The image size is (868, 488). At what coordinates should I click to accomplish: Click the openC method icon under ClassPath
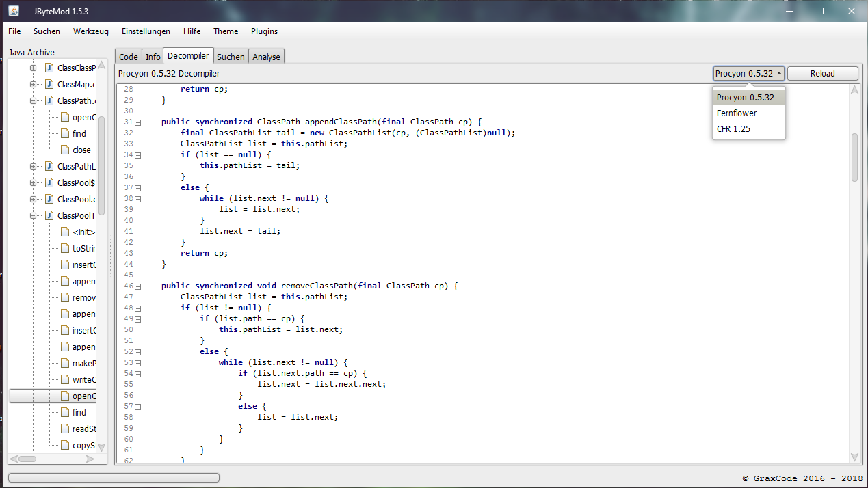coord(66,117)
